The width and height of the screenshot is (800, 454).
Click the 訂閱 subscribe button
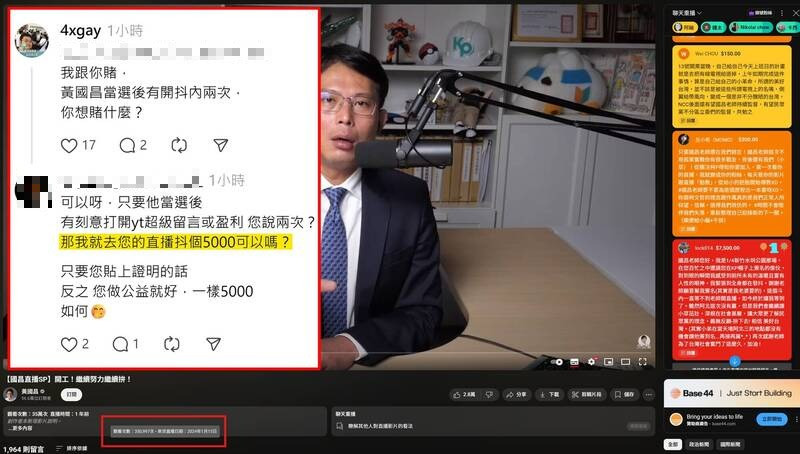pyautogui.click(x=72, y=394)
